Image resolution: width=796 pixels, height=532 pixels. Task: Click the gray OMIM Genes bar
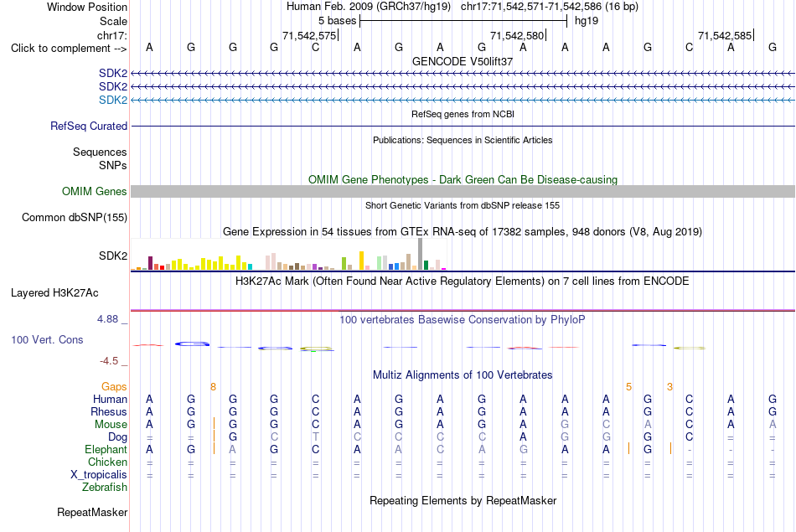pos(463,191)
